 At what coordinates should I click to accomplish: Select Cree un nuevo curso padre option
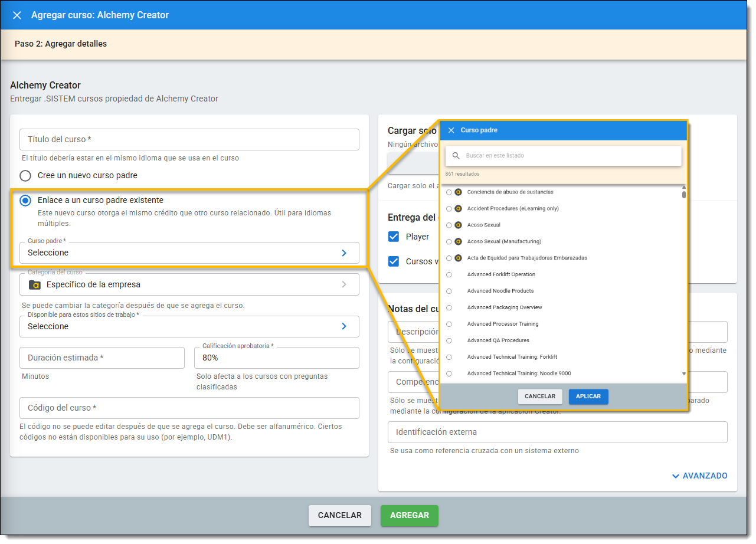pos(25,176)
